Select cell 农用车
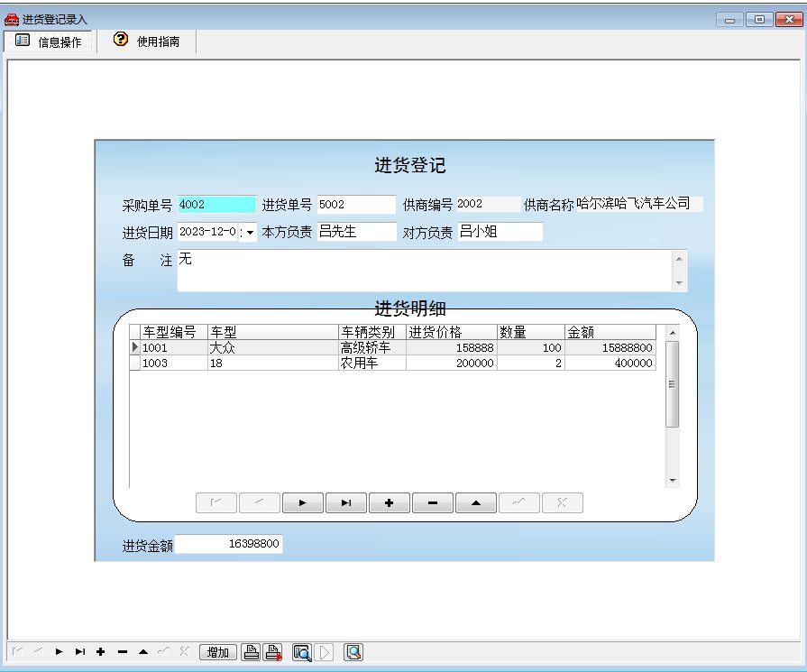Image resolution: width=807 pixels, height=672 pixels. click(x=372, y=363)
